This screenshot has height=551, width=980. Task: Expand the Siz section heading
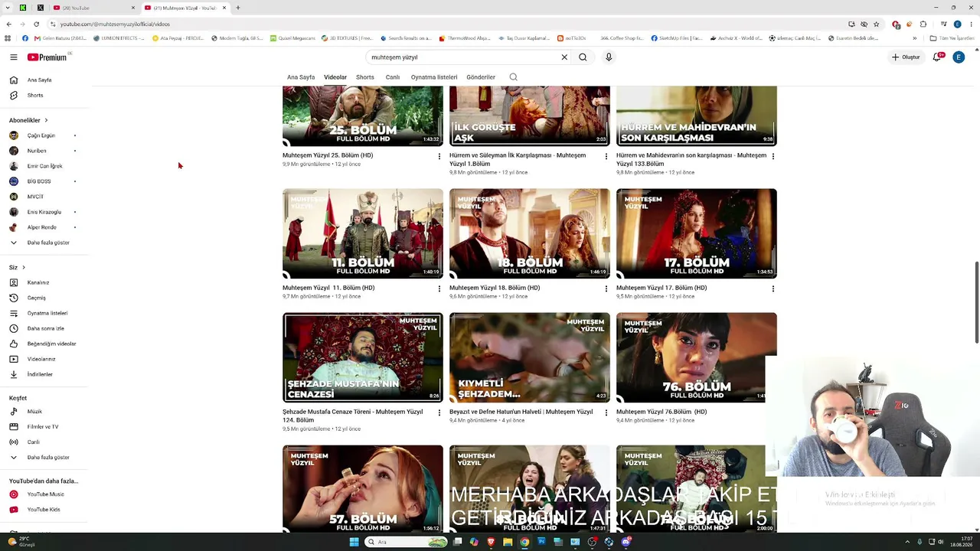tap(17, 267)
